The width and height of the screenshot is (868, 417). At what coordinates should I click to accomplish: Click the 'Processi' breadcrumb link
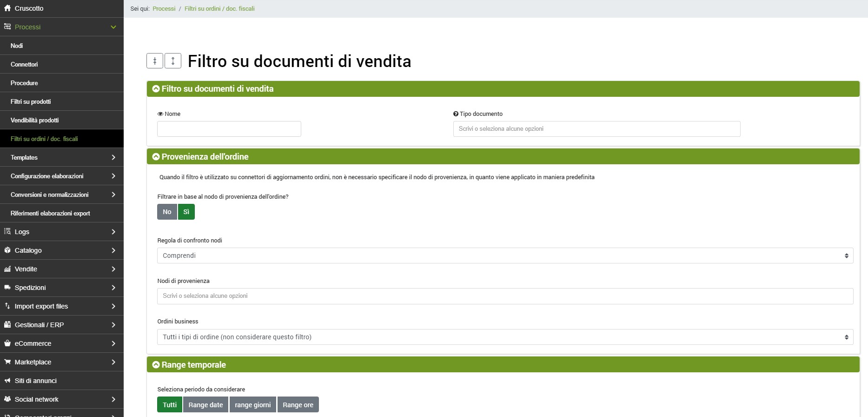(x=164, y=9)
